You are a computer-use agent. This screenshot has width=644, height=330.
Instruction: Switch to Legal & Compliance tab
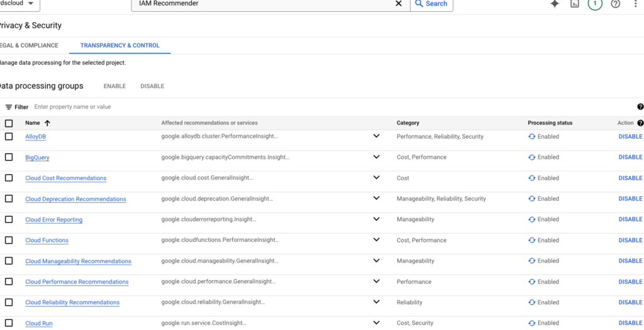(x=29, y=46)
